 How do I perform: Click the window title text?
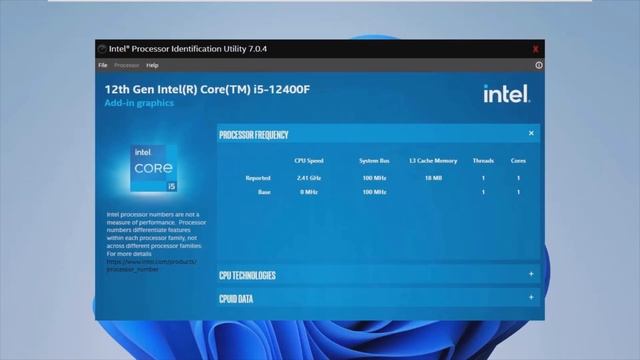coord(188,49)
